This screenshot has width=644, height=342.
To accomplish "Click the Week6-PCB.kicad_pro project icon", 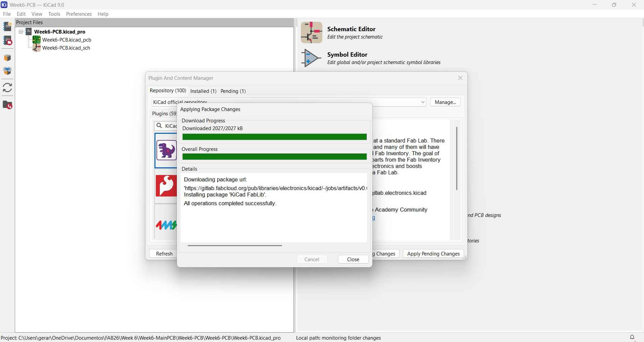I will pos(29,32).
